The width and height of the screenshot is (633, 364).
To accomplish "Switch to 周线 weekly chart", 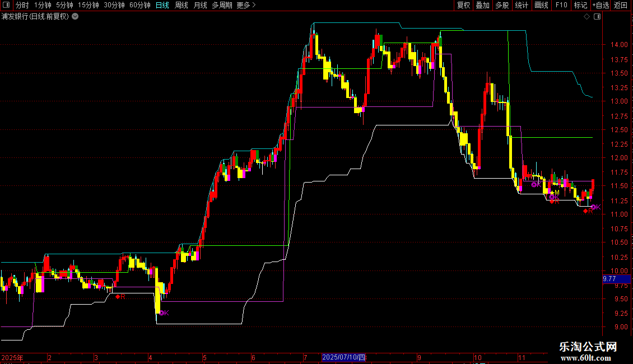I will click(x=181, y=5).
